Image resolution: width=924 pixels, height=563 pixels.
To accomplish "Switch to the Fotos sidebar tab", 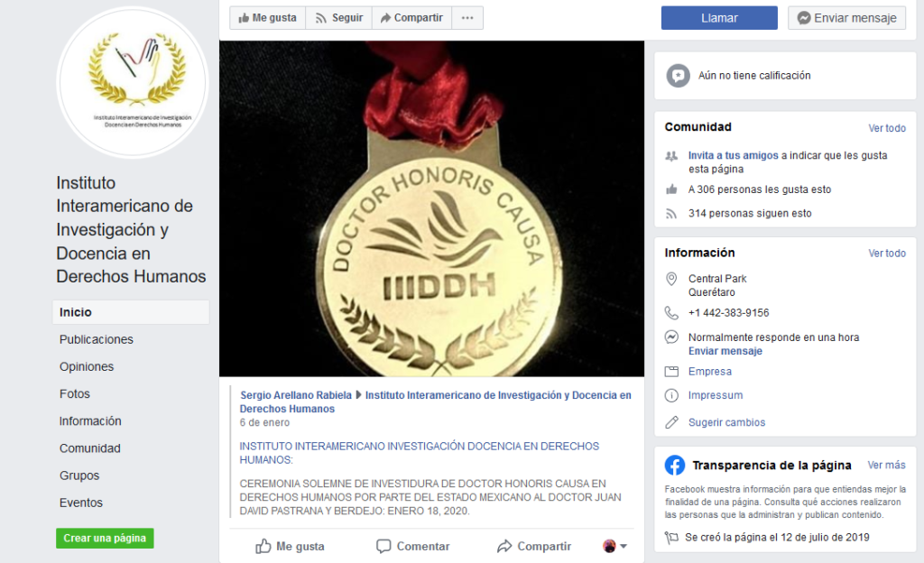I will (75, 393).
